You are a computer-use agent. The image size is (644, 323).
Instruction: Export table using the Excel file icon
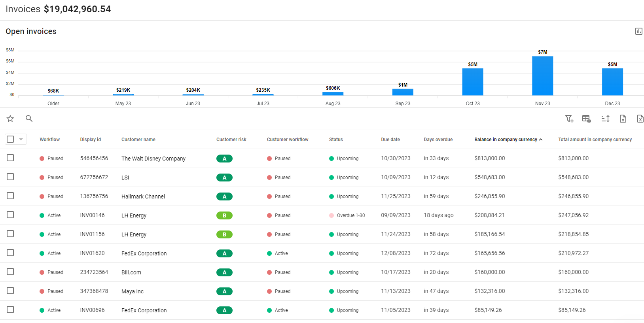[640, 119]
